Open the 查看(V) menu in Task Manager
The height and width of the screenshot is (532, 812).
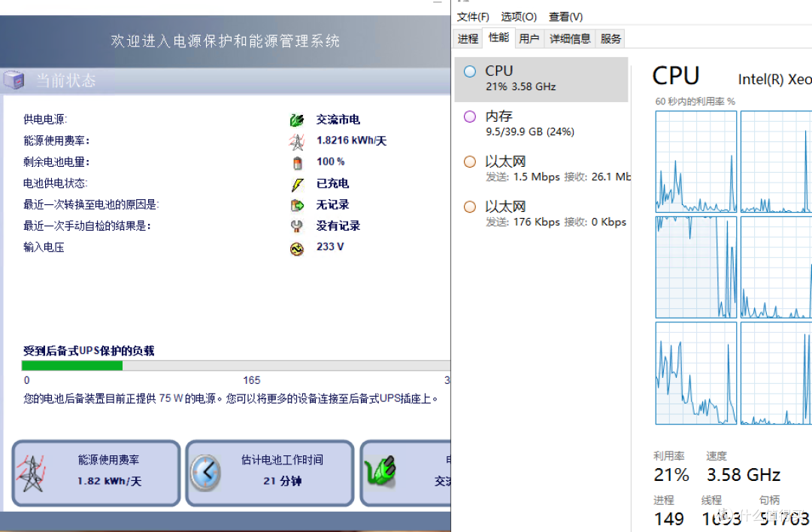pyautogui.click(x=566, y=17)
